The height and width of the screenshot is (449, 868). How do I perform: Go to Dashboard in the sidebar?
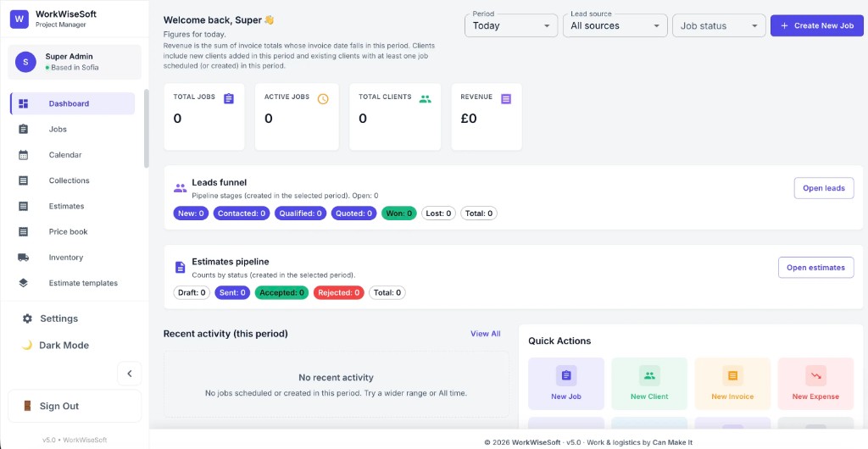tap(73, 103)
